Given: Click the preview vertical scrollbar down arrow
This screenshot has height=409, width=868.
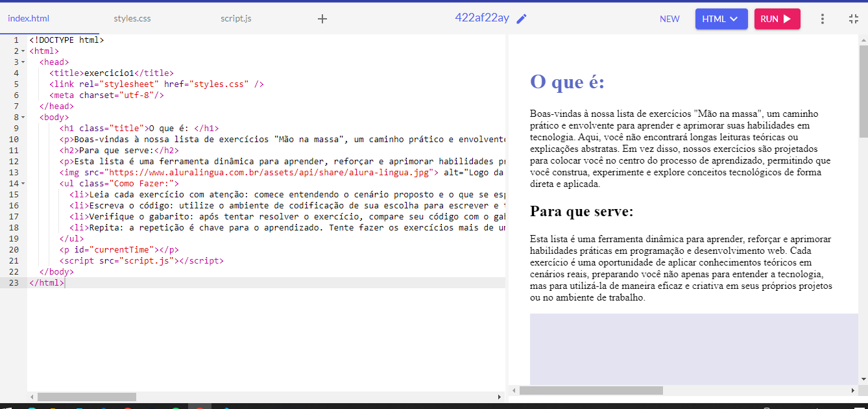Looking at the screenshot, I should [863, 379].
